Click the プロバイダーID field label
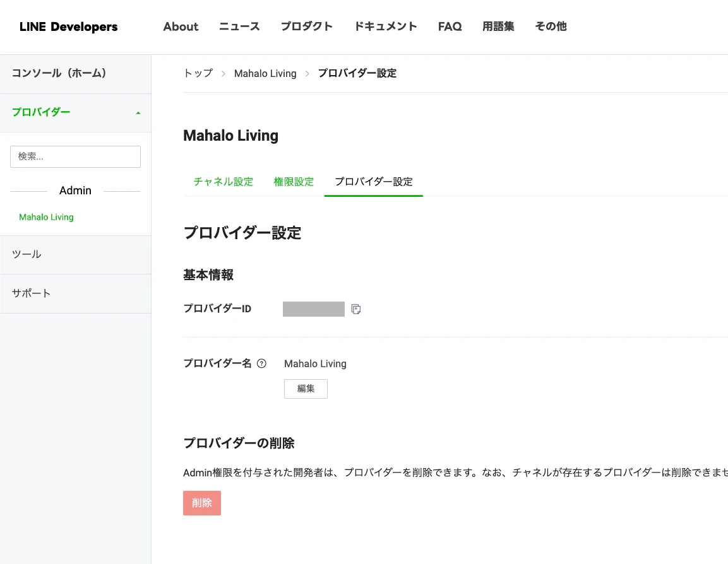Image resolution: width=728 pixels, height=564 pixels. 217,309
